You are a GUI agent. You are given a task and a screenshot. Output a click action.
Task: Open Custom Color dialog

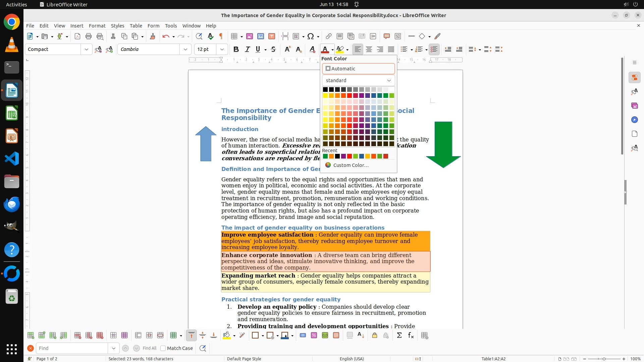tap(351, 165)
